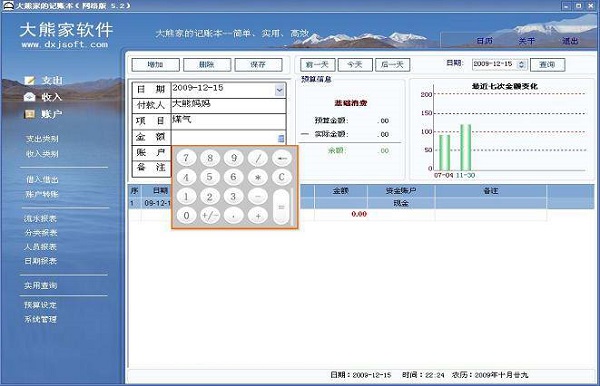Click keypad digit 5

click(210, 177)
